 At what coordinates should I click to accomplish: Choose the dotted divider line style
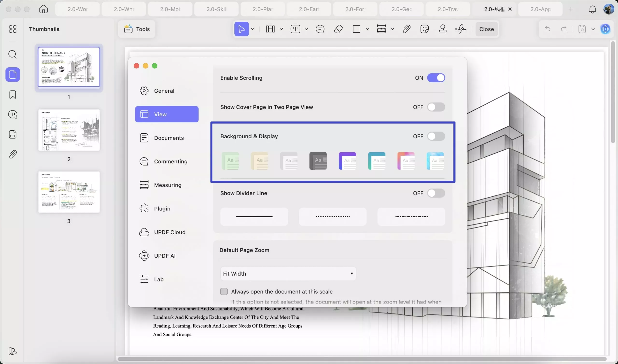tap(333, 217)
